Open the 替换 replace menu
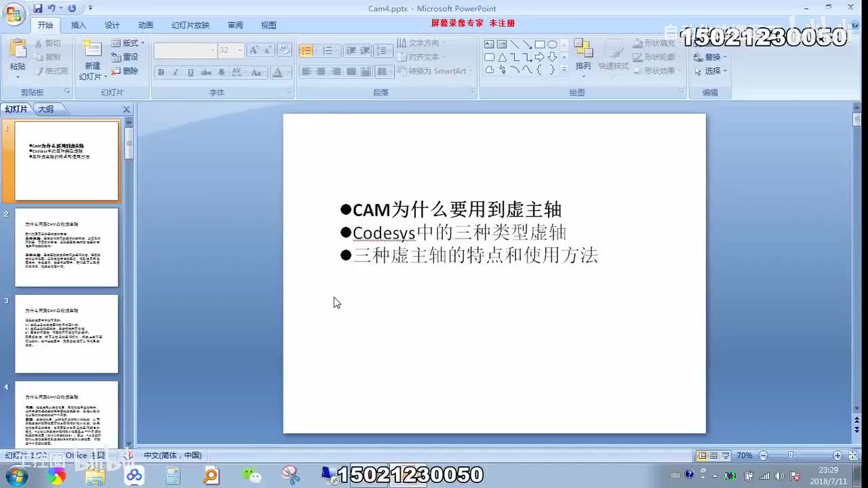868x488 pixels. coord(711,57)
